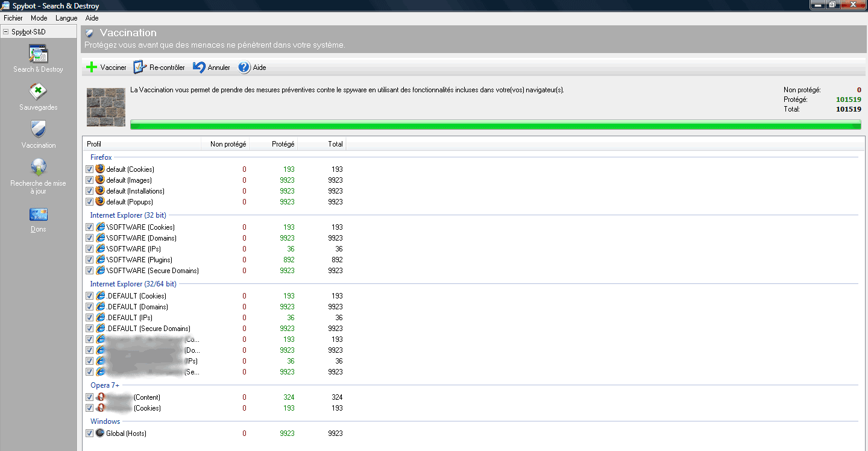The height and width of the screenshot is (451, 868).
Task: Click IE icon of \SOFTWARE (Secure Domains)
Action: 100,270
